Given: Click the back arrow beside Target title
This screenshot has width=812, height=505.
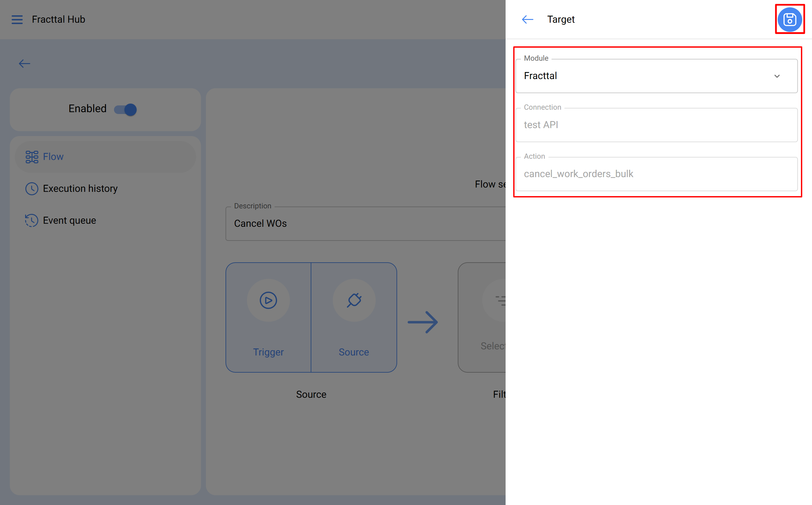Looking at the screenshot, I should (528, 19).
